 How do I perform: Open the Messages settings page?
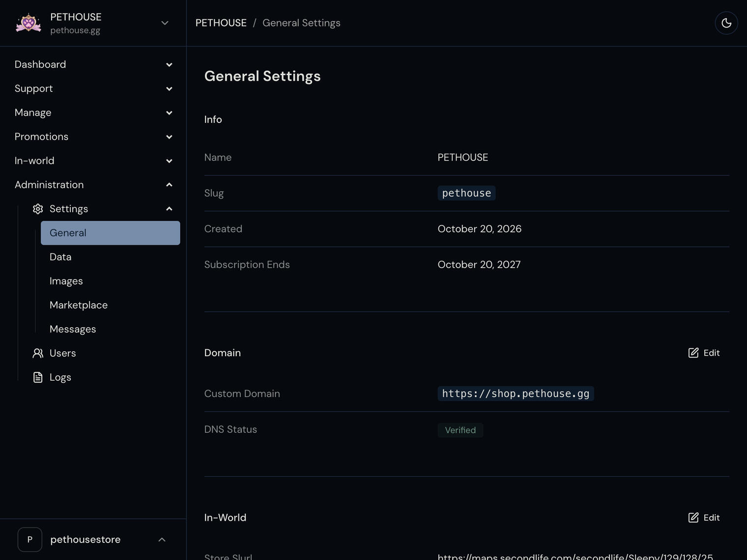coord(111,329)
